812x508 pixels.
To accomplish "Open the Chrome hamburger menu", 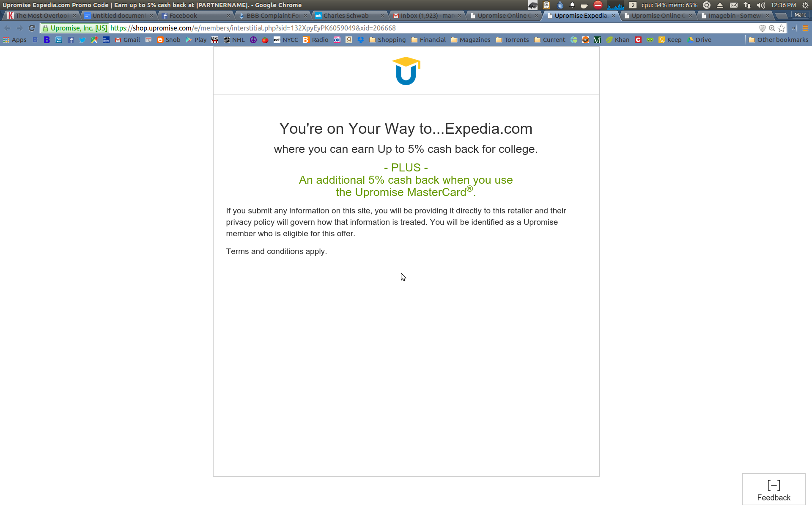I will (805, 28).
